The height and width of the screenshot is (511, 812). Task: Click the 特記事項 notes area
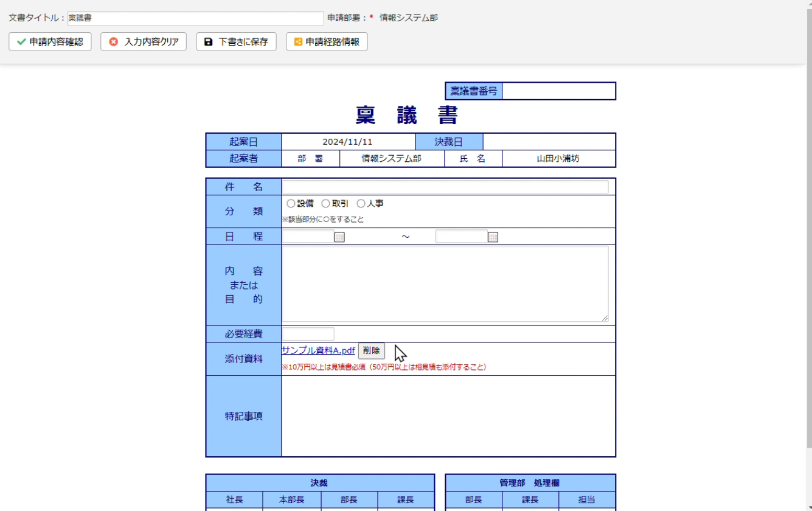click(x=448, y=416)
